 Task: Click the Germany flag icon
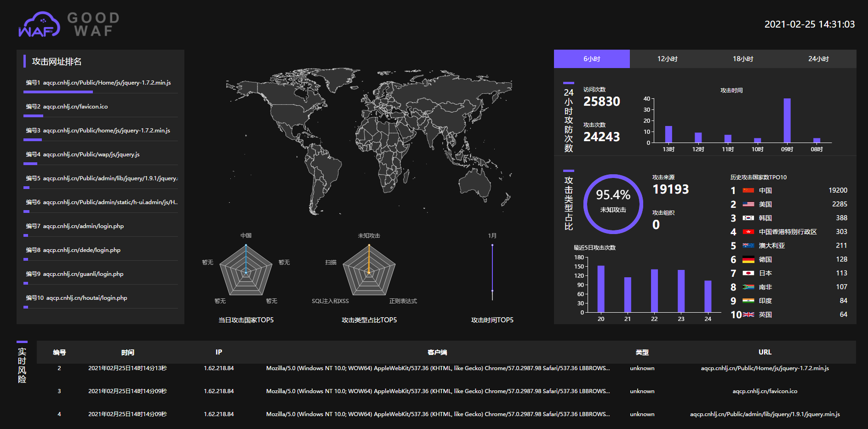pyautogui.click(x=748, y=259)
